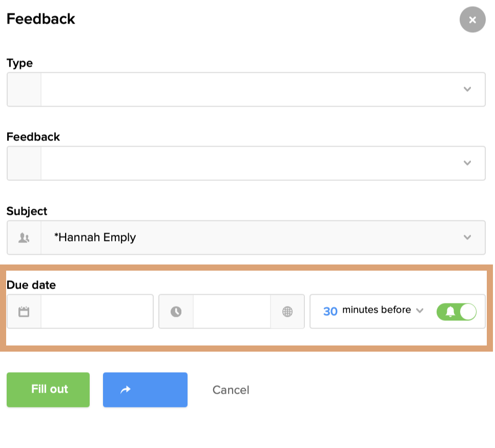The image size is (495, 448).
Task: Click the bell icon on the reminder switch
Action: 450,311
